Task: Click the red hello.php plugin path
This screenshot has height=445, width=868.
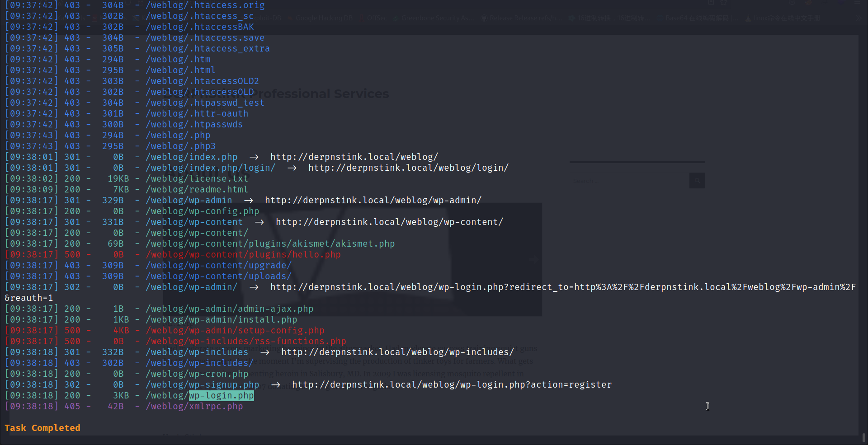Action: pyautogui.click(x=243, y=255)
